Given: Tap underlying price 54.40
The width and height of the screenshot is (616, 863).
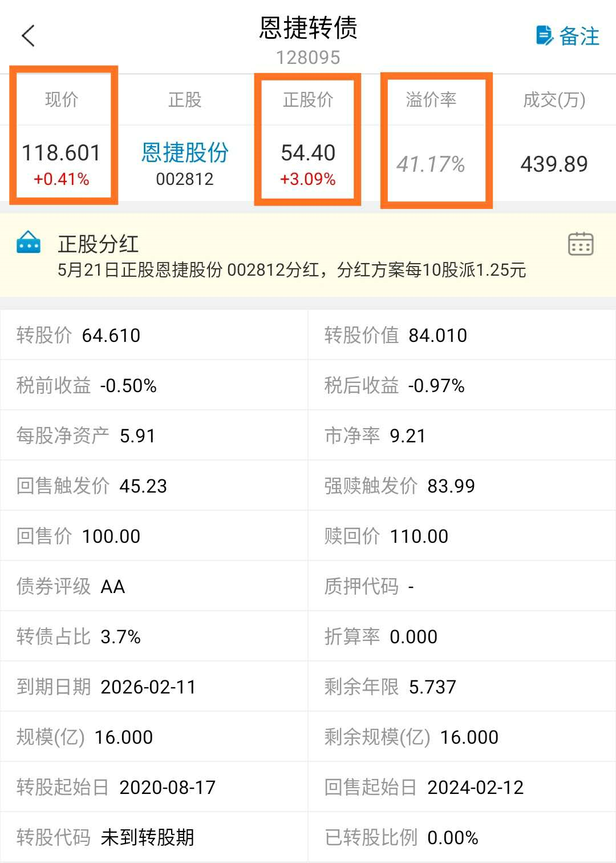Looking at the screenshot, I should point(308,153).
